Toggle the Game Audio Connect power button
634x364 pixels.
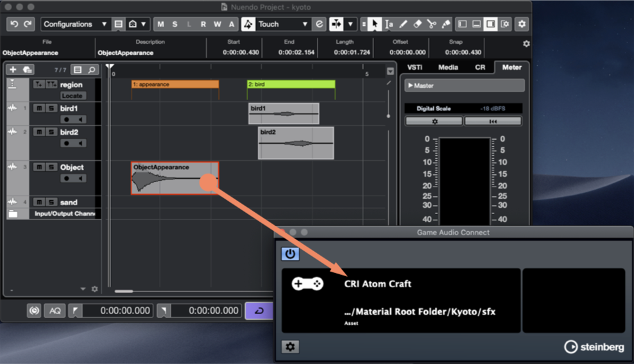tap(290, 254)
